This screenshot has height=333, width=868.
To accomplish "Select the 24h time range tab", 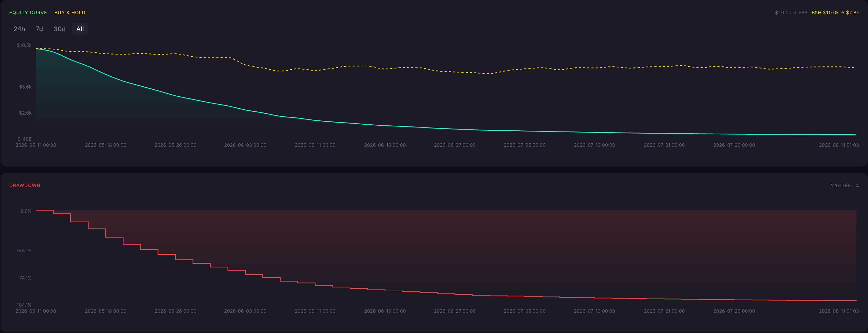I will click(19, 29).
